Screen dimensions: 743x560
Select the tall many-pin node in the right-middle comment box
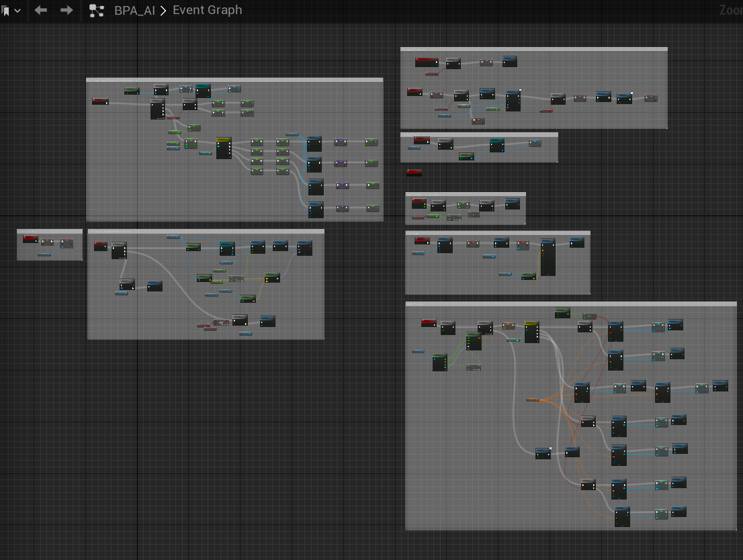(x=548, y=257)
